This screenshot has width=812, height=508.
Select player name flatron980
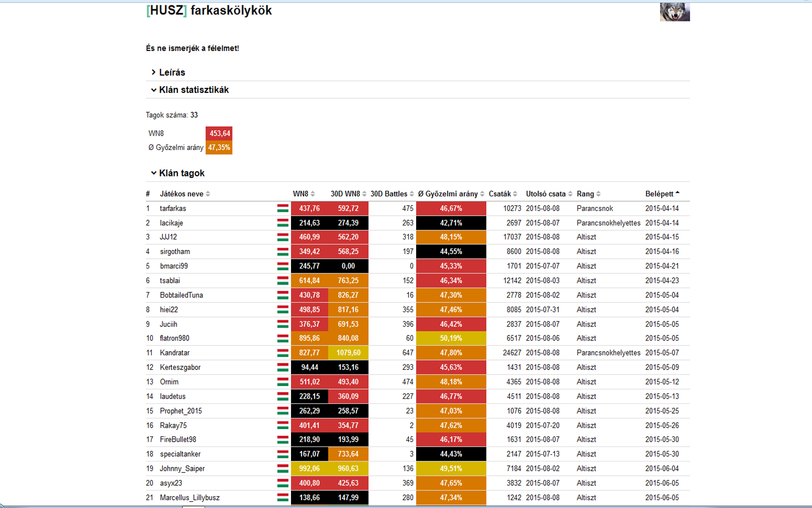174,338
